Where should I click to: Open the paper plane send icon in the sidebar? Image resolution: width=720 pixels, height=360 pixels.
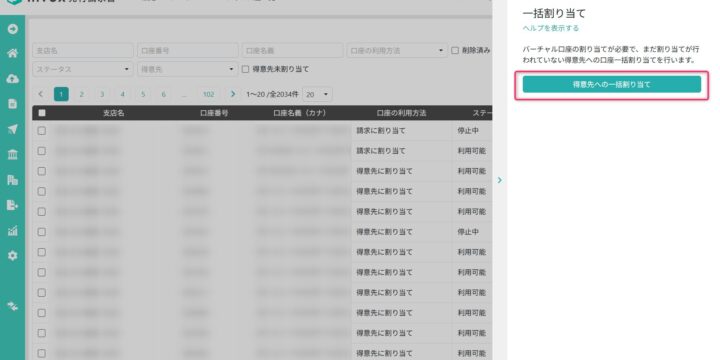(x=12, y=129)
